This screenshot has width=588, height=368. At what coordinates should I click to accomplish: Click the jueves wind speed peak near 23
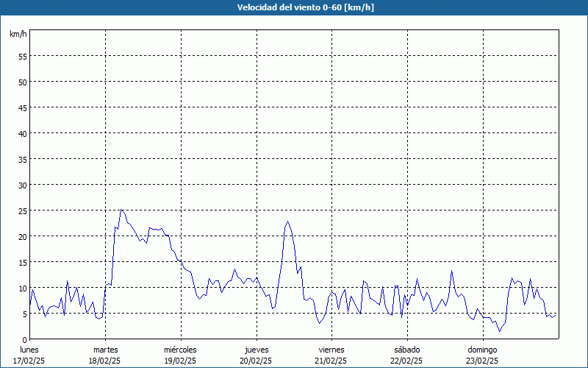tap(287, 222)
